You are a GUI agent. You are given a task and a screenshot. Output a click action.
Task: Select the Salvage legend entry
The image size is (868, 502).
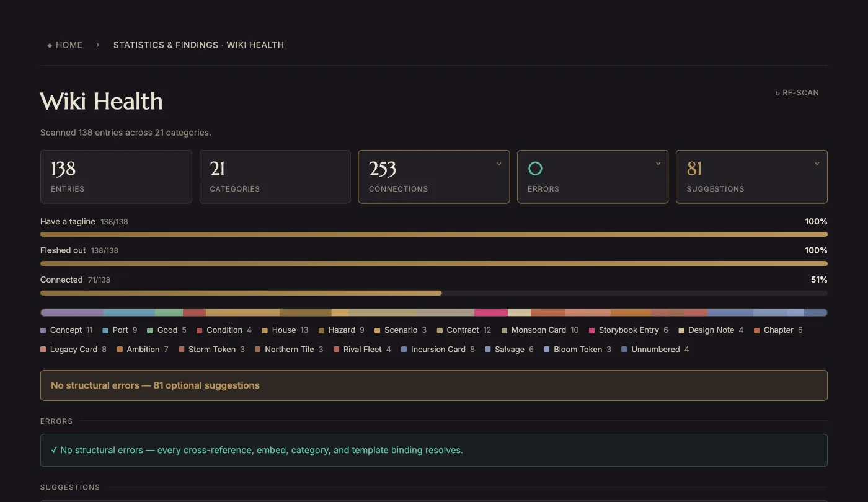[509, 350]
